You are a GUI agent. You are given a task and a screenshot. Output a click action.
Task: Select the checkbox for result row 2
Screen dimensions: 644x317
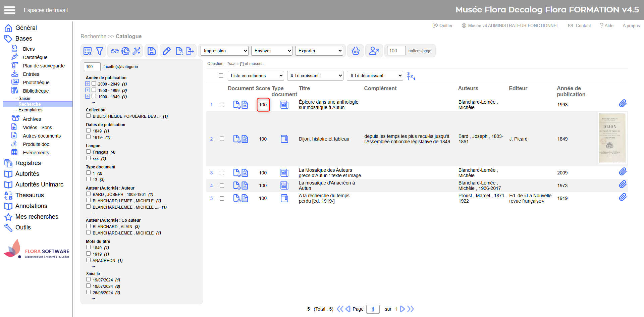click(222, 139)
